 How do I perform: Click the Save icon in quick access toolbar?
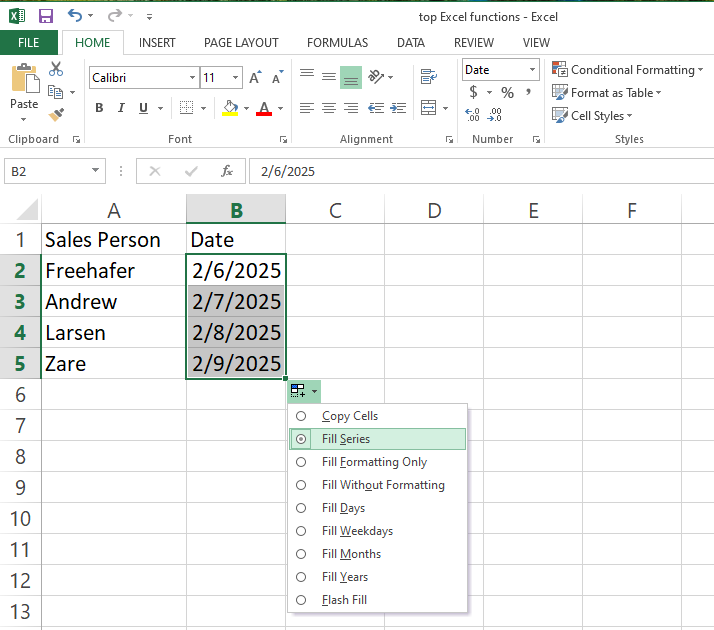(x=46, y=16)
